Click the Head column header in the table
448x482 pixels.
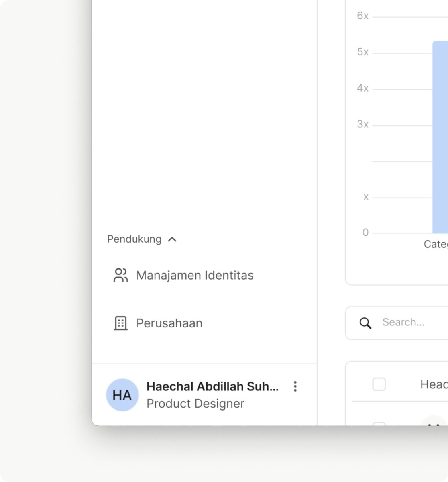pos(434,384)
